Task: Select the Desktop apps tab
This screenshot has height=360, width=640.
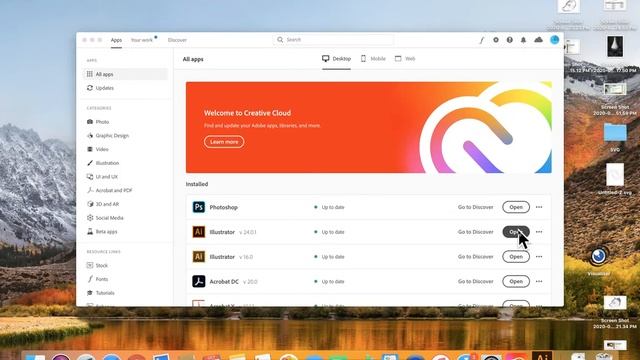Action: (336, 59)
